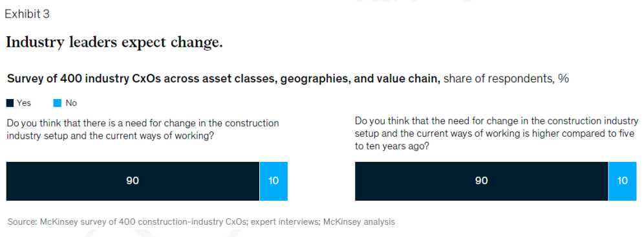Screen dimensions: 644x237
Task: Click the left chart's dark 90 bar
Action: (x=133, y=181)
